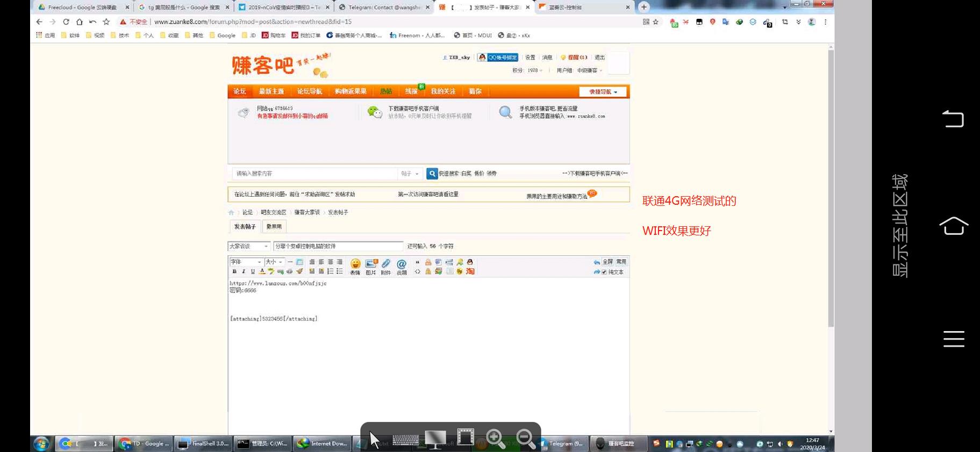Tap the Android home button
Screen dimensions: 980x452
pyautogui.click(x=954, y=226)
